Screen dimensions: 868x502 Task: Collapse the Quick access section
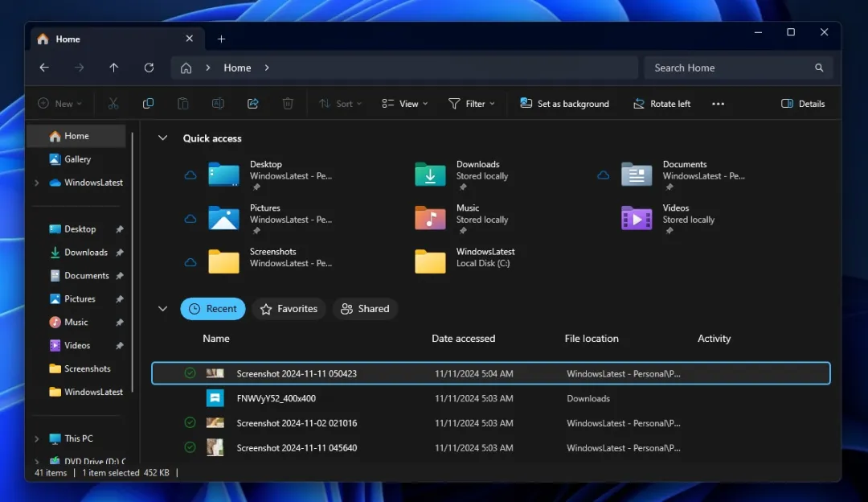pos(162,138)
